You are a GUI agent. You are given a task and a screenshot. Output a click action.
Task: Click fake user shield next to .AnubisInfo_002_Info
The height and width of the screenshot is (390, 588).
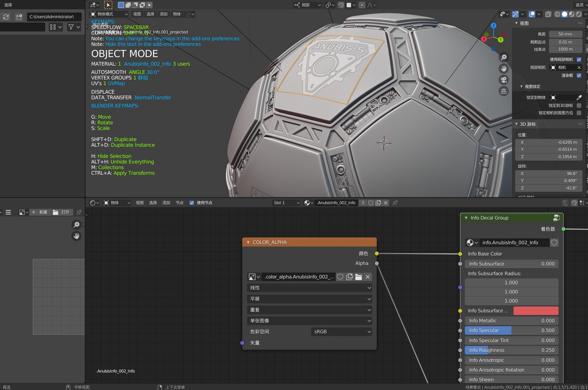370,203
